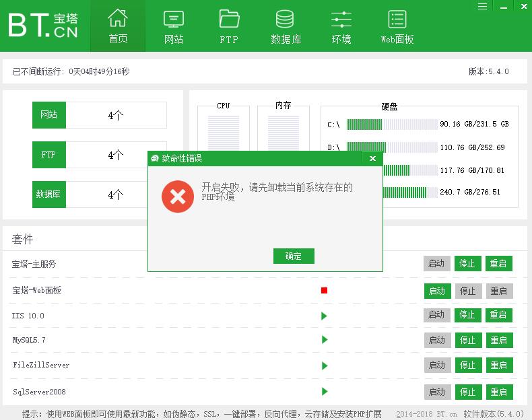Click the D:\ disk usage bar

coord(392,147)
